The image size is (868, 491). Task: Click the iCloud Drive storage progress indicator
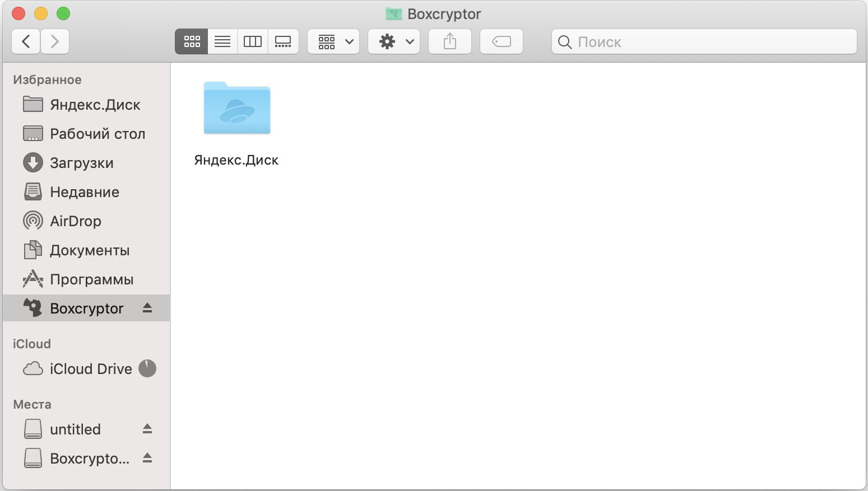147,368
